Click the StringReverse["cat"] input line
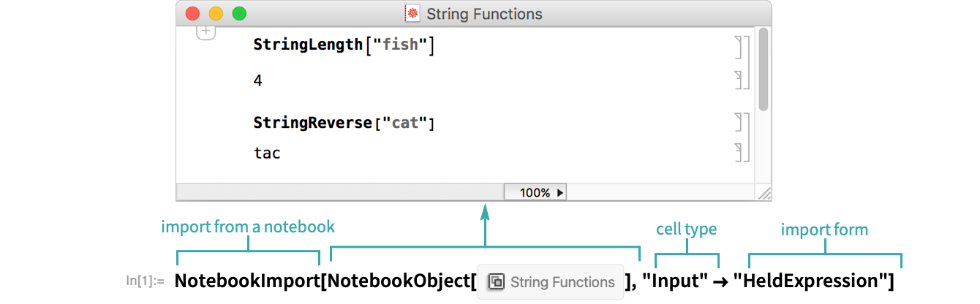This screenshot has height=304, width=980. click(x=344, y=123)
